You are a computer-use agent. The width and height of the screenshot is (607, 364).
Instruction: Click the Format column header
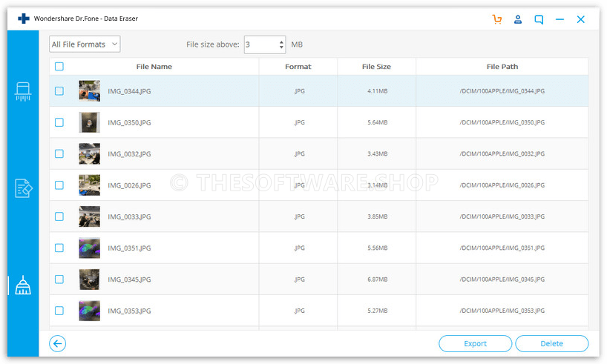(298, 67)
